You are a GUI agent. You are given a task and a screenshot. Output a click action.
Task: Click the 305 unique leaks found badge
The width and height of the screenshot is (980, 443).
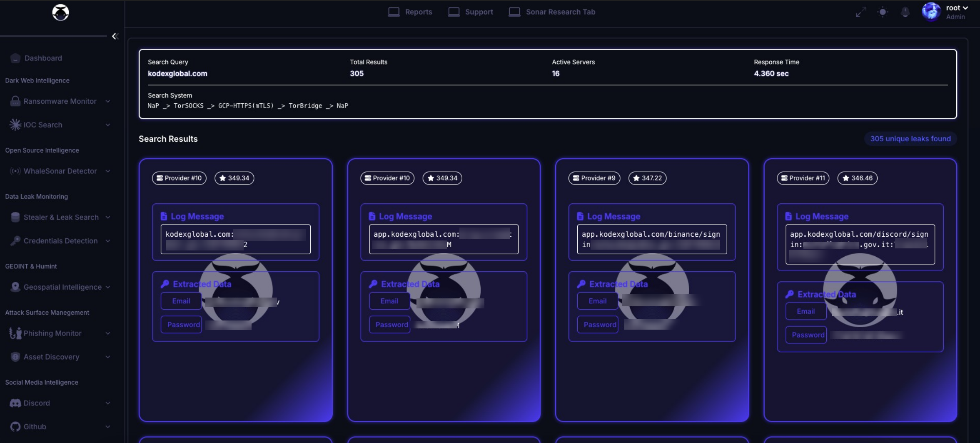pyautogui.click(x=910, y=139)
